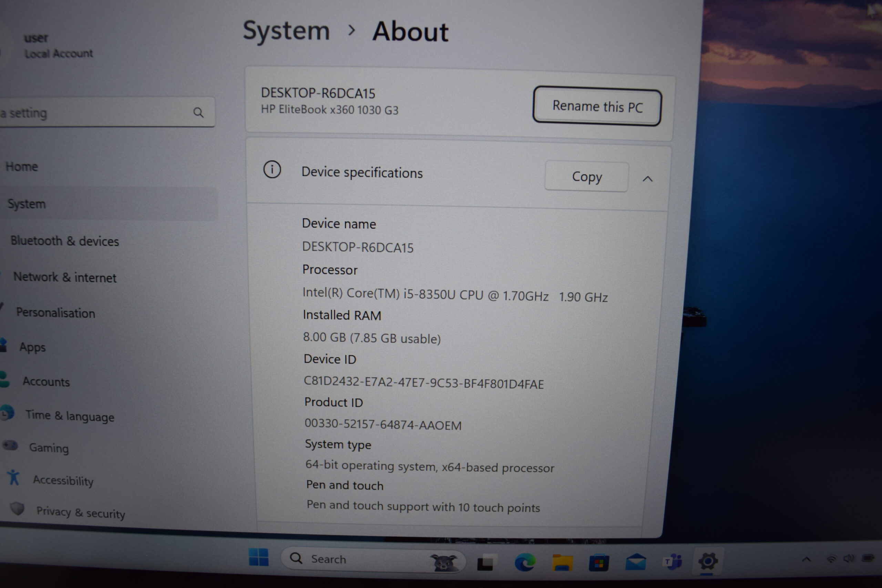The width and height of the screenshot is (882, 588).
Task: Click the 8.00 GB installed RAM value
Action: pos(372,338)
